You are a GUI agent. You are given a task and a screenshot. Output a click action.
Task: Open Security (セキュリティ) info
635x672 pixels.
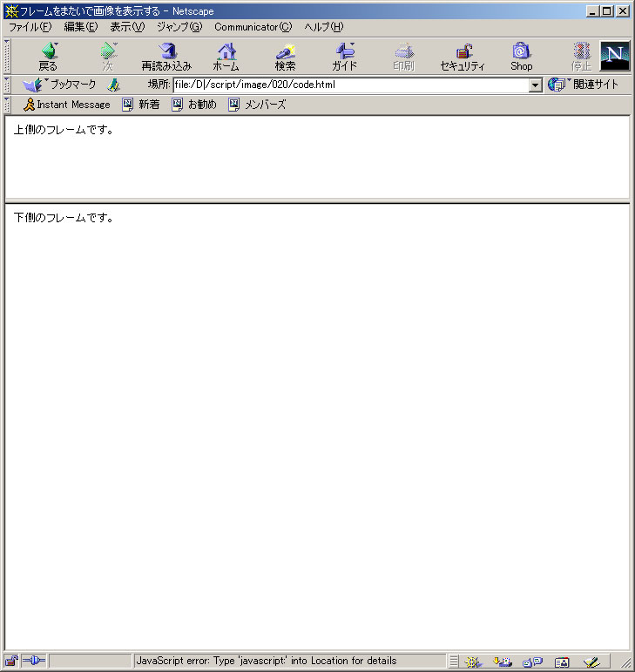[x=463, y=57]
